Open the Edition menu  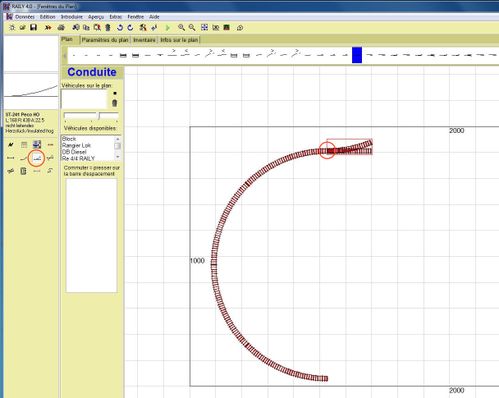coord(47,17)
